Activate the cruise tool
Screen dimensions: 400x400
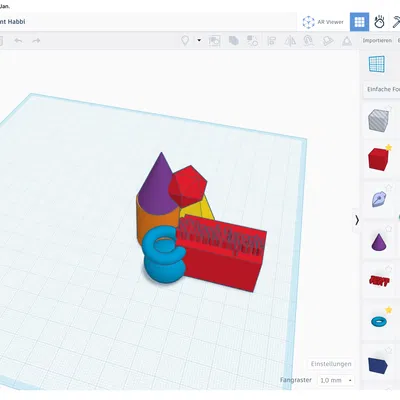click(x=309, y=41)
